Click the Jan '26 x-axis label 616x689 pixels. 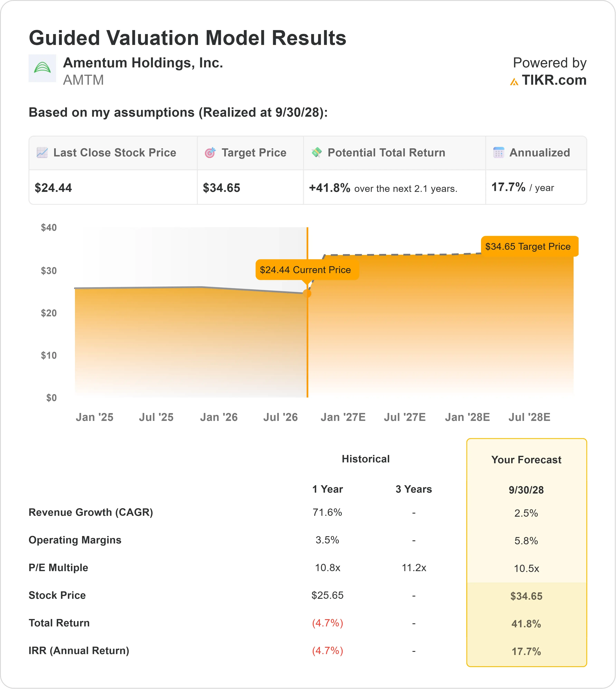[219, 417]
